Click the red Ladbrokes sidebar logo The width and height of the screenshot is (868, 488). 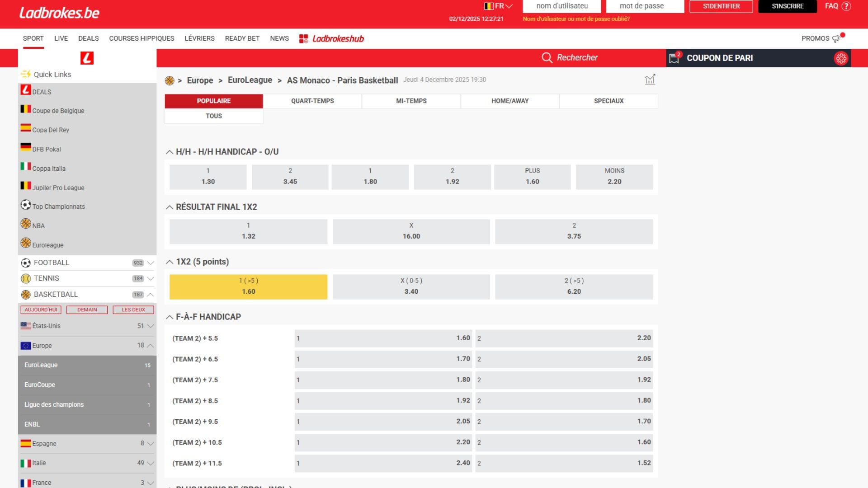click(87, 58)
